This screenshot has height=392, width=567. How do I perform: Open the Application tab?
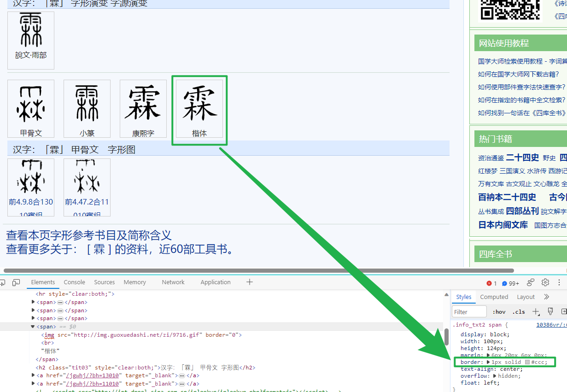click(216, 282)
